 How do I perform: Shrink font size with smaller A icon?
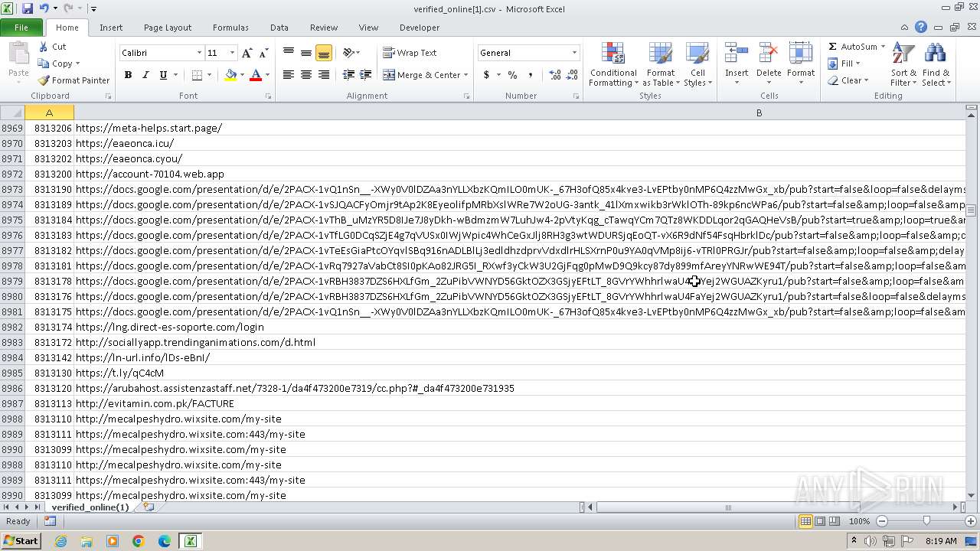tap(263, 53)
